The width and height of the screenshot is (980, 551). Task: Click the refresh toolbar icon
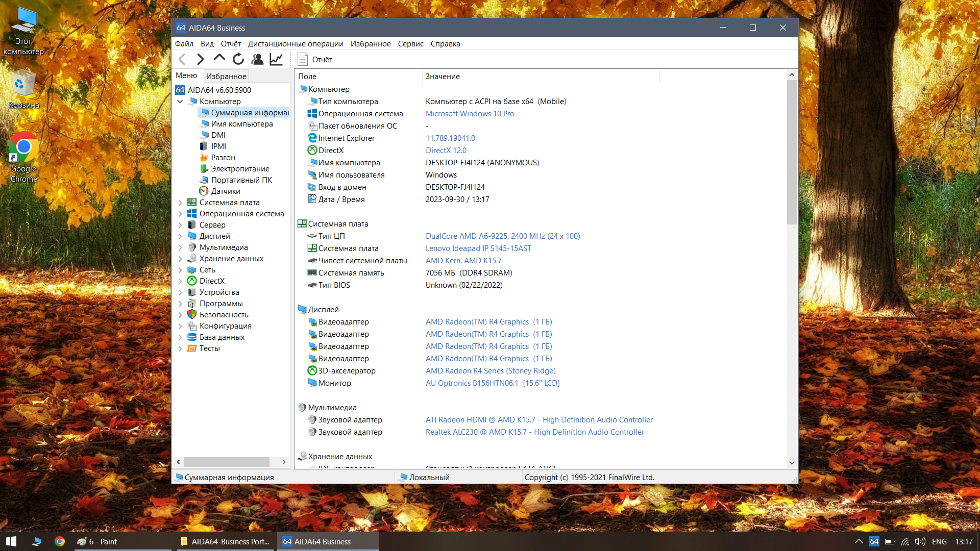click(x=238, y=59)
